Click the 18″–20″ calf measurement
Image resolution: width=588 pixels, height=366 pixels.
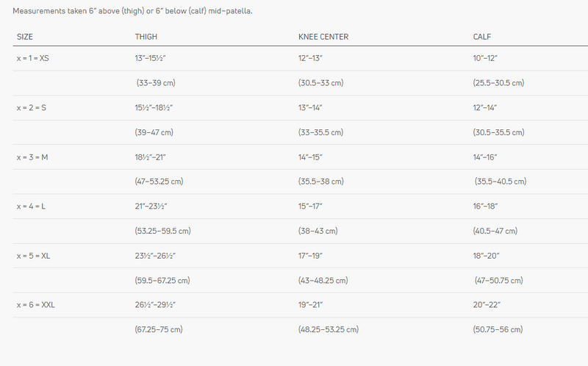486,256
